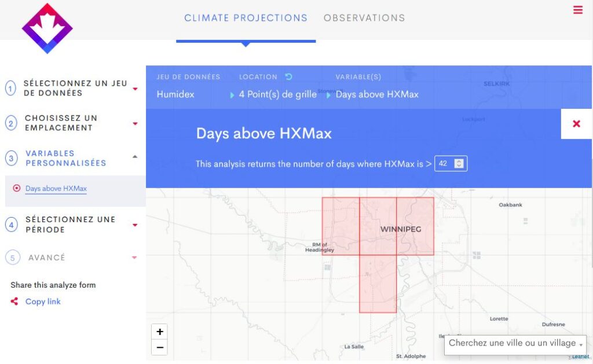Image resolution: width=593 pixels, height=364 pixels.
Task: Expand Sélectionnez une période arrow
Action: tap(135, 225)
